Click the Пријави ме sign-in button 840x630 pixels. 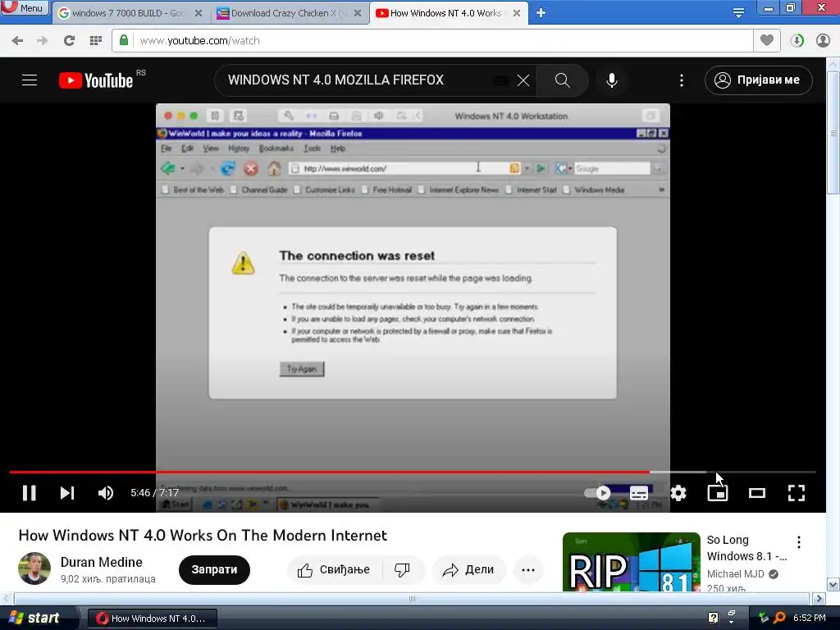click(759, 80)
